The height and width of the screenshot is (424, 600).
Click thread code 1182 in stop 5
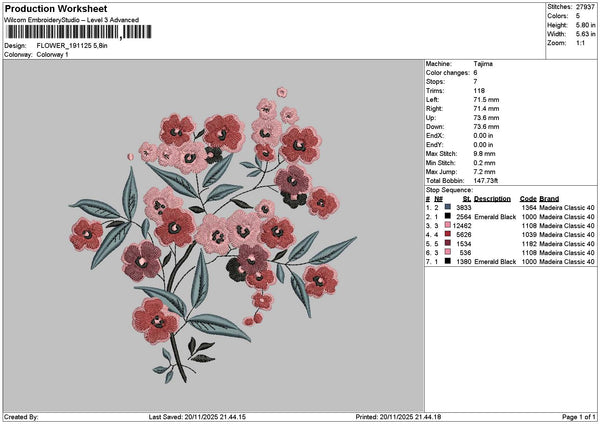click(x=529, y=244)
